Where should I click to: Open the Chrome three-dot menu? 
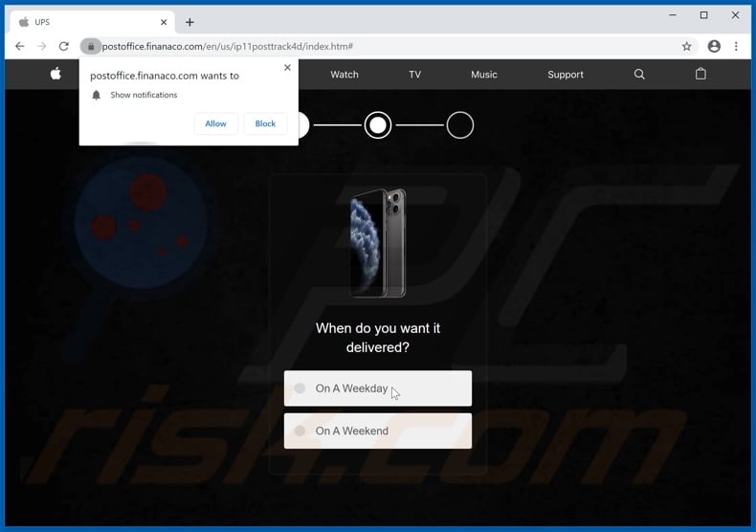coord(736,46)
